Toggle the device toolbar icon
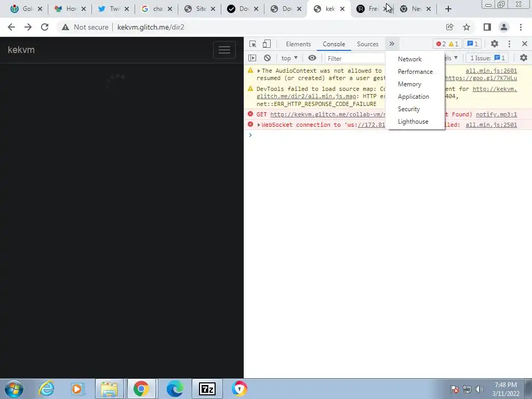This screenshot has width=532, height=399. click(x=267, y=44)
